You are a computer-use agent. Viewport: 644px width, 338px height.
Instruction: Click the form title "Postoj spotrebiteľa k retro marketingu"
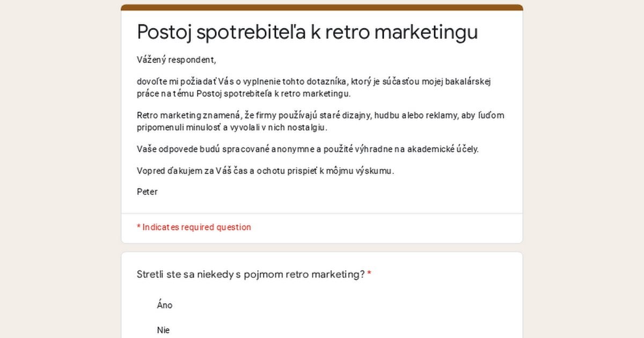308,32
